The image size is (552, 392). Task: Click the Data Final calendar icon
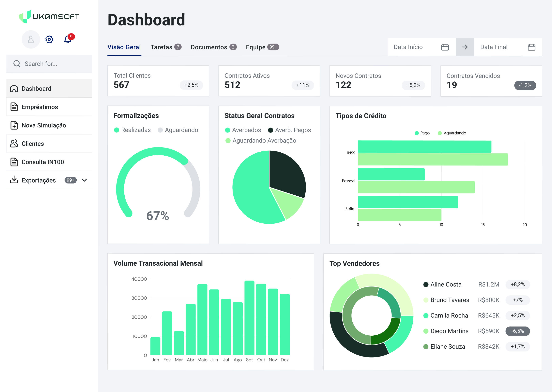(531, 47)
